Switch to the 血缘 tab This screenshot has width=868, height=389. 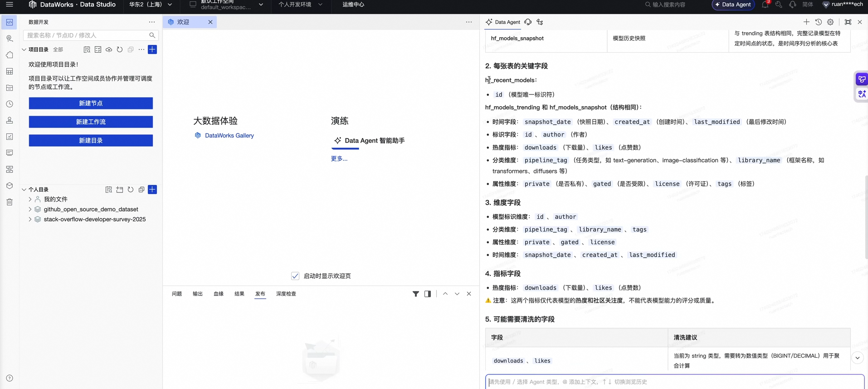(219, 294)
